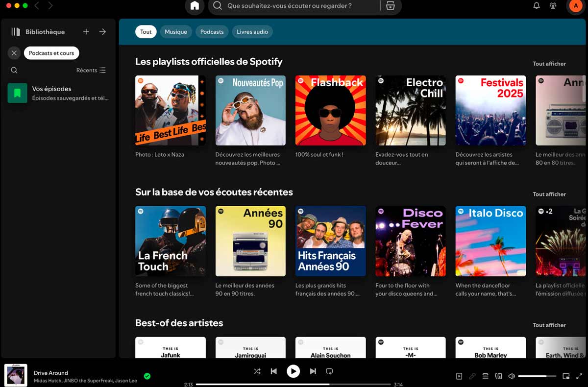Navigate back with the left arrow
Screen dimensions: 588x387
37,6
